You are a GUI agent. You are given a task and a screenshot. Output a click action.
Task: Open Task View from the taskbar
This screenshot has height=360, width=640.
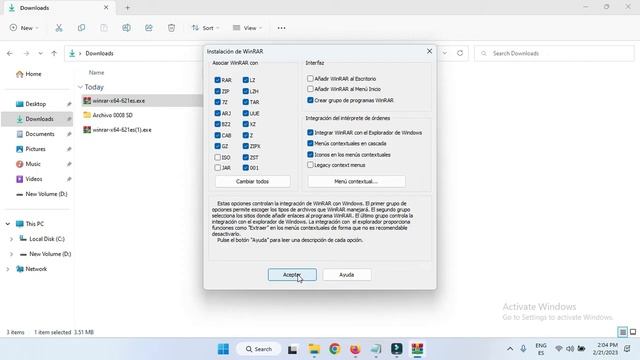tap(292, 349)
